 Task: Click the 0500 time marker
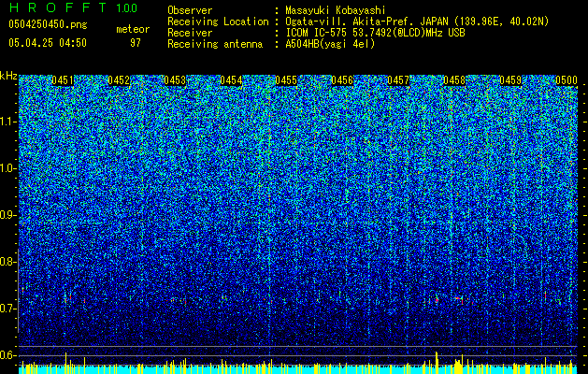pyautogui.click(x=566, y=80)
